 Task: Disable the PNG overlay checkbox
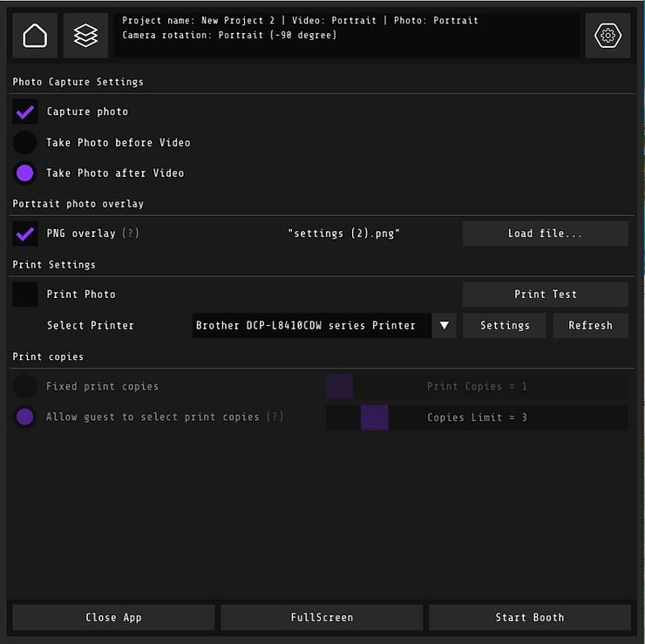pos(25,234)
